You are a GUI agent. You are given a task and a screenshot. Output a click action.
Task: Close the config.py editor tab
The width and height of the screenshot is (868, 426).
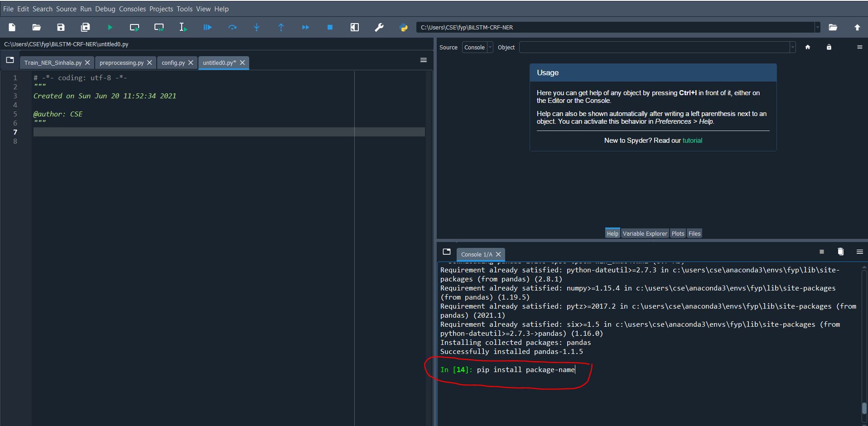(x=191, y=63)
